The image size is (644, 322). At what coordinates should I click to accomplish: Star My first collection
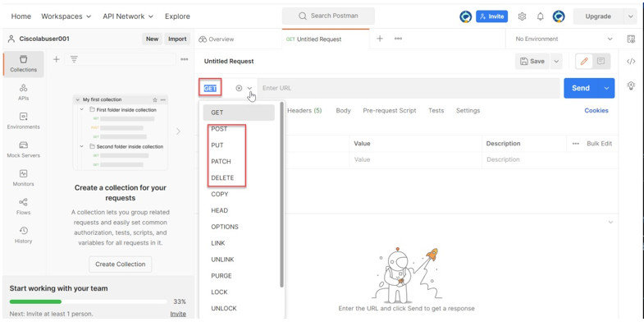[x=155, y=99]
